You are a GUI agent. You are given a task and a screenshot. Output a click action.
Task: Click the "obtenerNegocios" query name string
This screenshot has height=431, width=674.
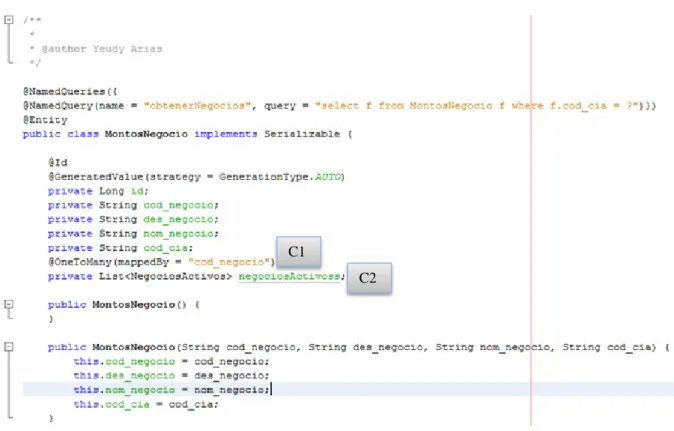(x=197, y=106)
